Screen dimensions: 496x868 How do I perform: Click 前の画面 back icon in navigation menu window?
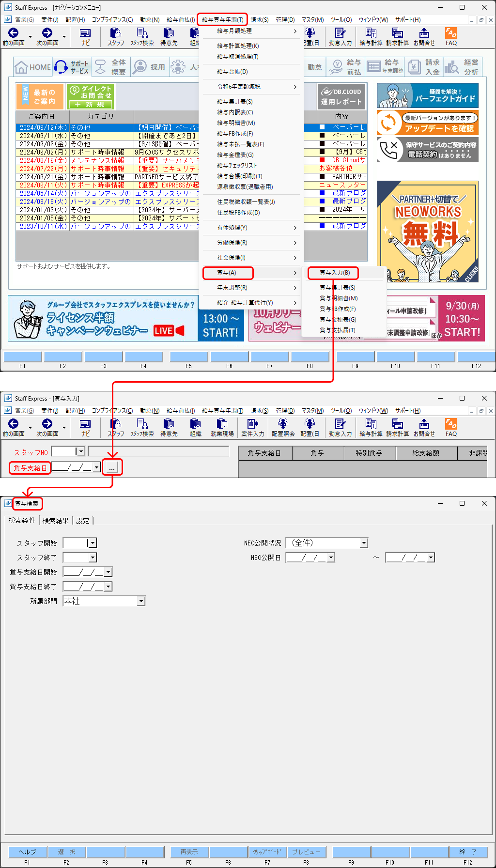click(14, 36)
